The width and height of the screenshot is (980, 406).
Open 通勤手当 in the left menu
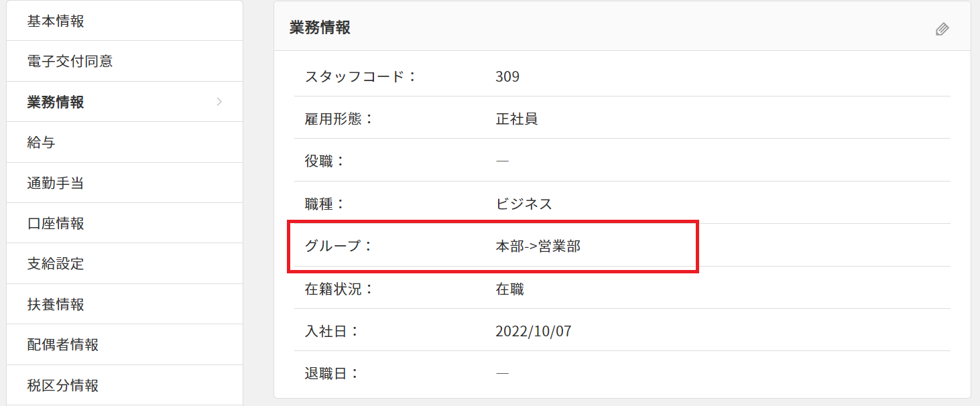tap(56, 183)
